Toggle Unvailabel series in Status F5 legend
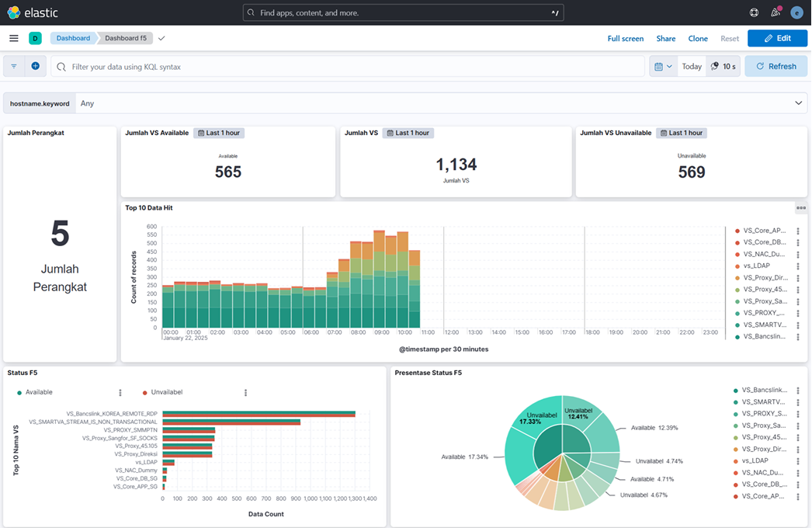The width and height of the screenshot is (812, 528). pos(166,392)
